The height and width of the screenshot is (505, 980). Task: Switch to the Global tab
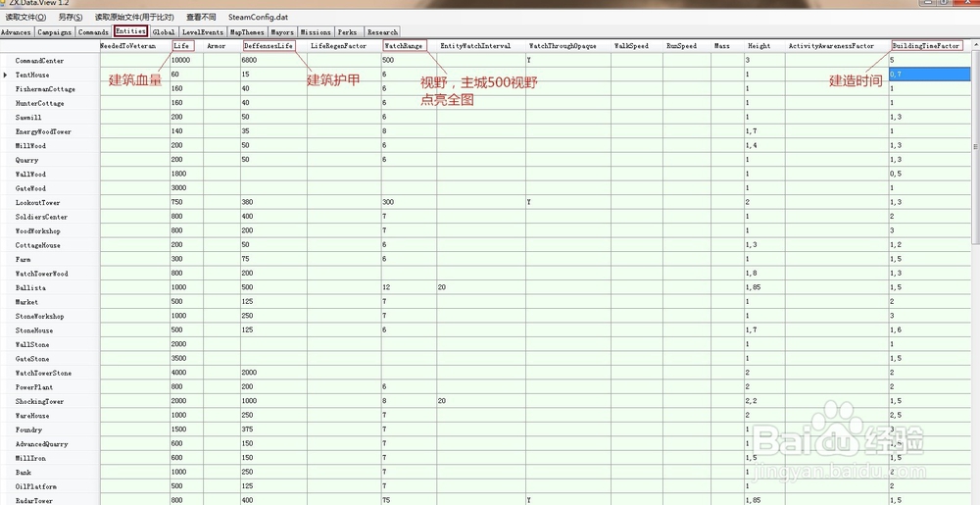point(164,32)
